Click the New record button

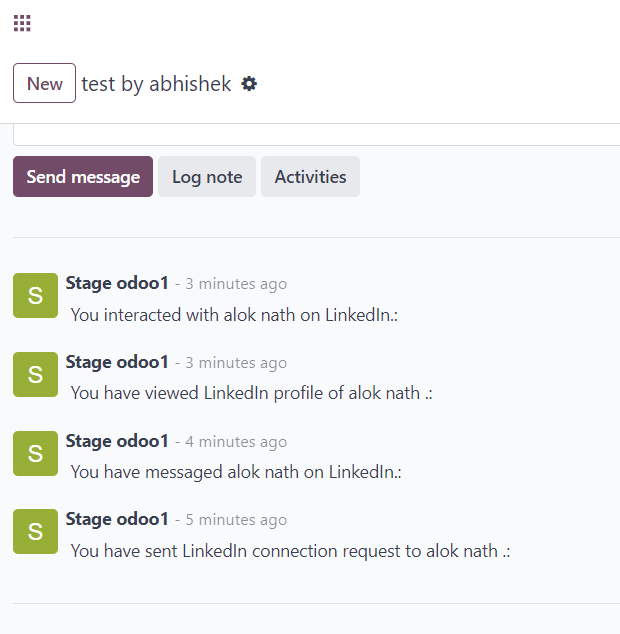pyautogui.click(x=44, y=83)
